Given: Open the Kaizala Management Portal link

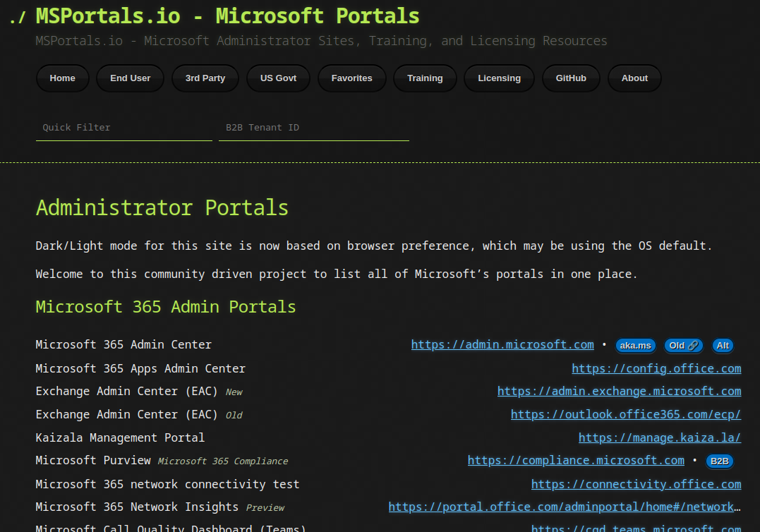Looking at the screenshot, I should pyautogui.click(x=659, y=437).
